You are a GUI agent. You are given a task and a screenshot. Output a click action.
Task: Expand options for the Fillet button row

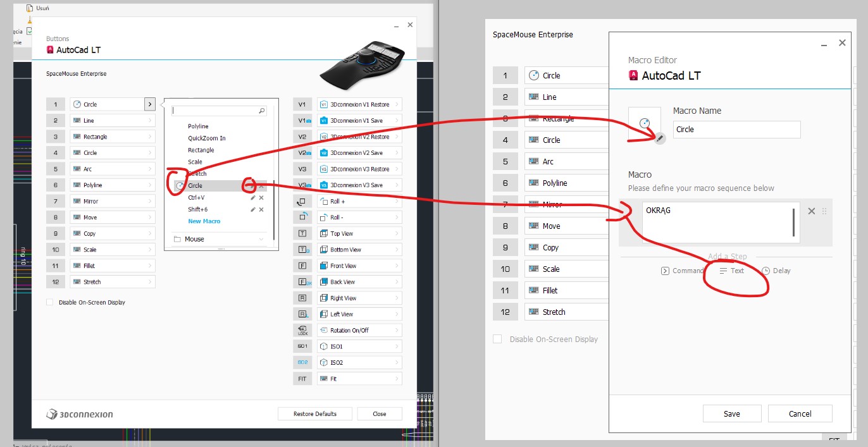[150, 266]
